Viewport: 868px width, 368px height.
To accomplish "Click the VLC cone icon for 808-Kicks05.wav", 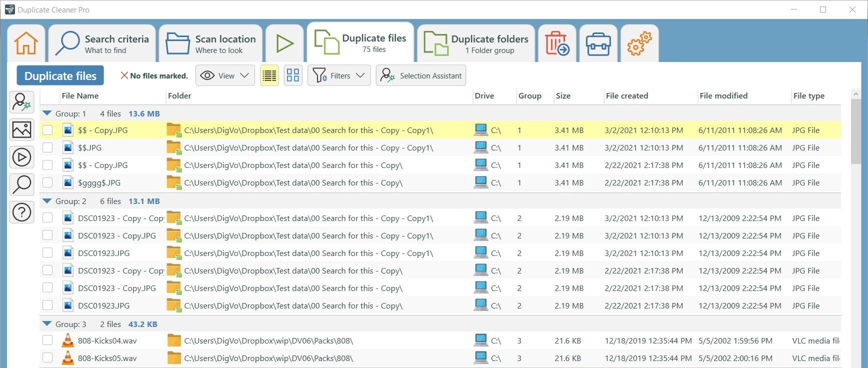I will [x=67, y=358].
